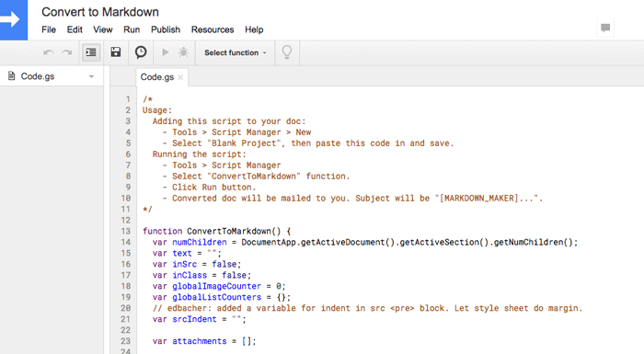Undo the last edit
This screenshot has height=354, width=644.
pyautogui.click(x=49, y=52)
